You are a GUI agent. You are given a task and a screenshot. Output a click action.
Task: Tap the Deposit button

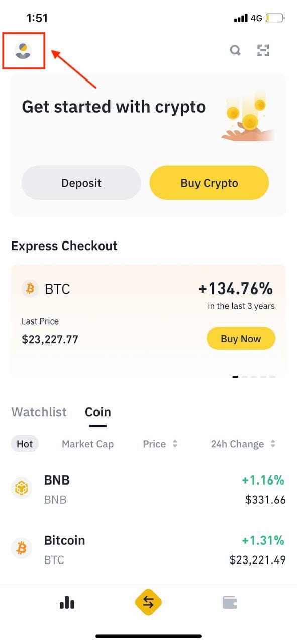(81, 183)
